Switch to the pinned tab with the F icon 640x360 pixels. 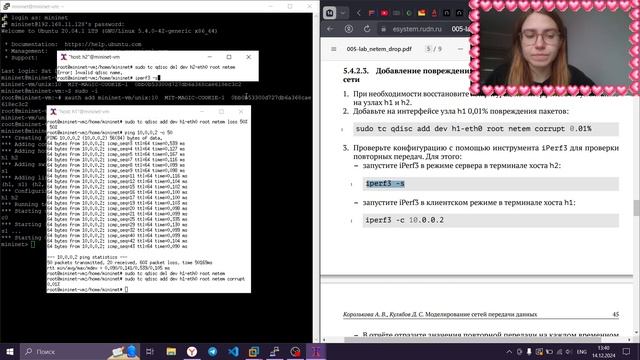[371, 13]
